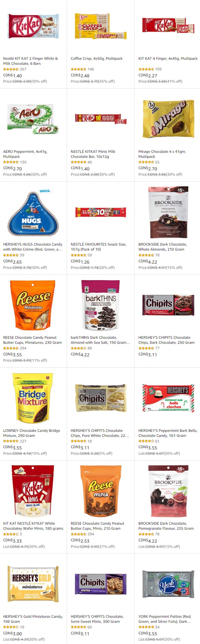Open NESTLÉ FAVOURITES Snack Size product link

pos(98,247)
